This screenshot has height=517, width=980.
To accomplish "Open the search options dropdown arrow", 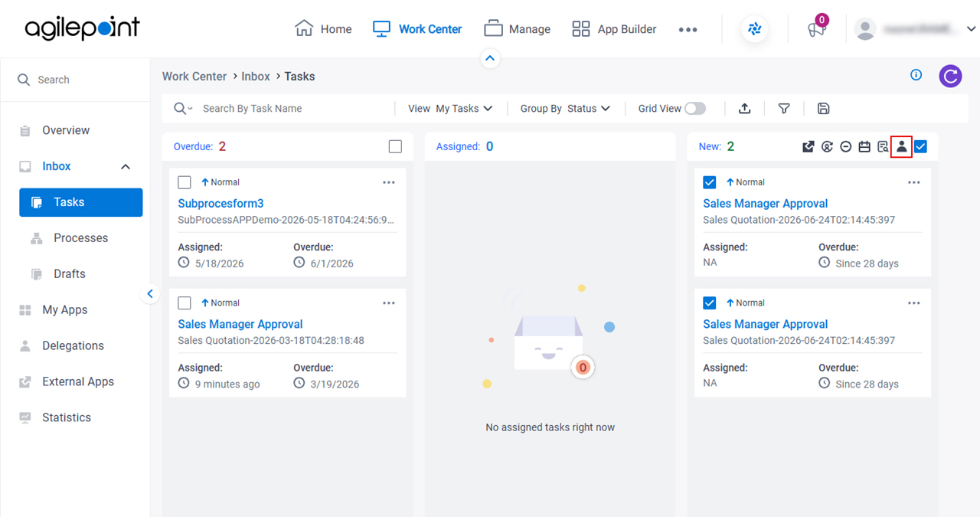I will point(191,109).
